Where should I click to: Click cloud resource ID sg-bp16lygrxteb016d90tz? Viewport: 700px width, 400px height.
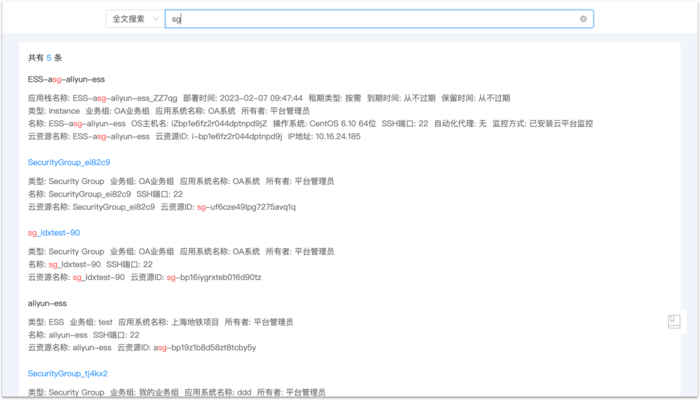click(x=213, y=277)
